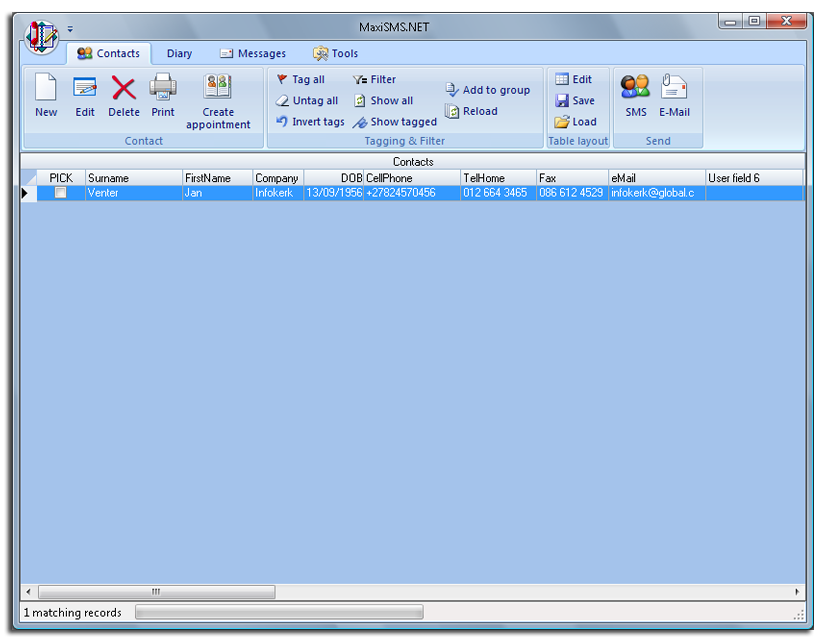Close the MaxiSMS.NET window
The image size is (834, 643).
787,21
